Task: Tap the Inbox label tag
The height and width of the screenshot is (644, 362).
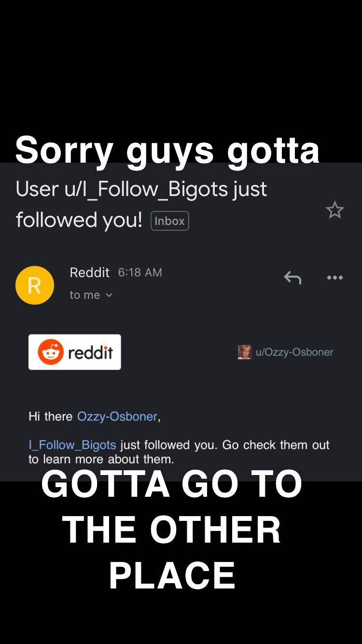Action: click(x=169, y=221)
